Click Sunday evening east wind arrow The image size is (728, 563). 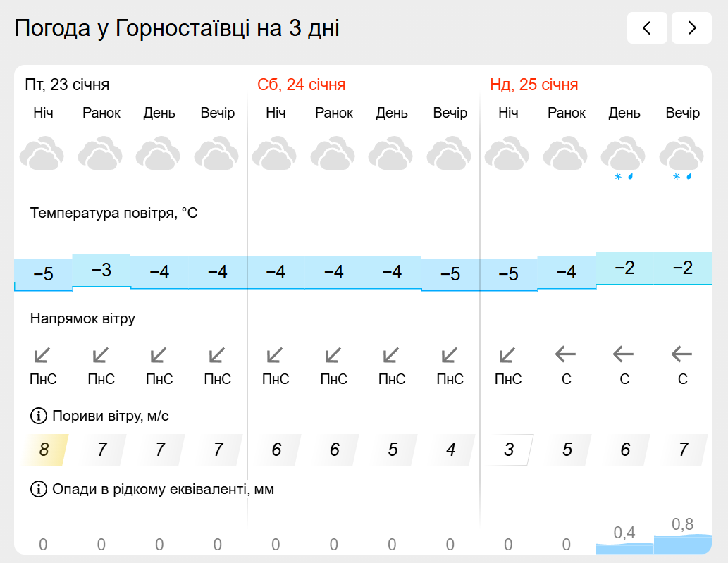pos(682,353)
